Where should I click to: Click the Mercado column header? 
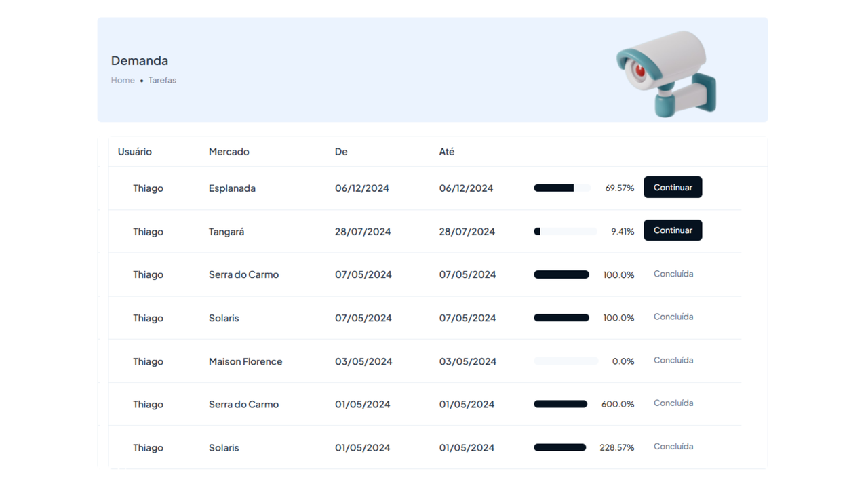click(x=229, y=152)
